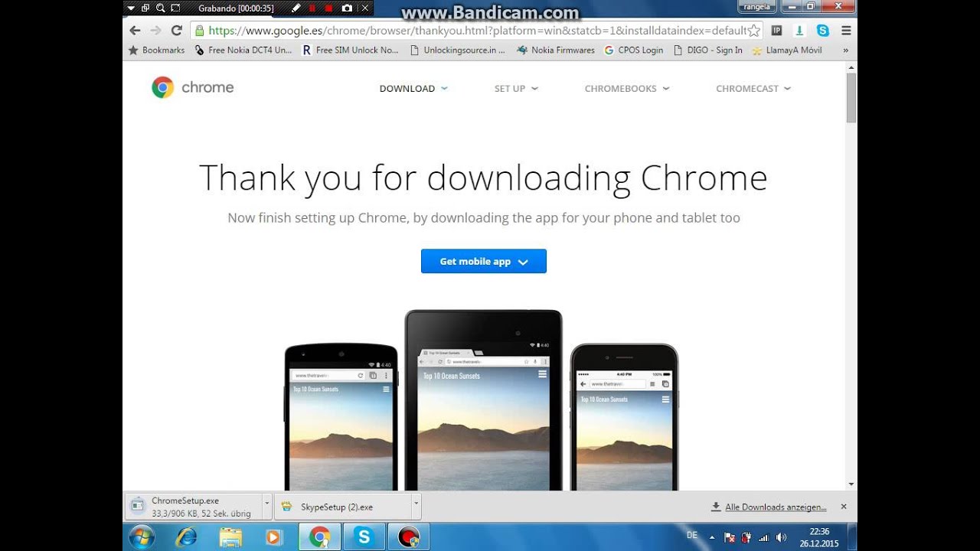Pause the Bandicam recording

(x=312, y=8)
